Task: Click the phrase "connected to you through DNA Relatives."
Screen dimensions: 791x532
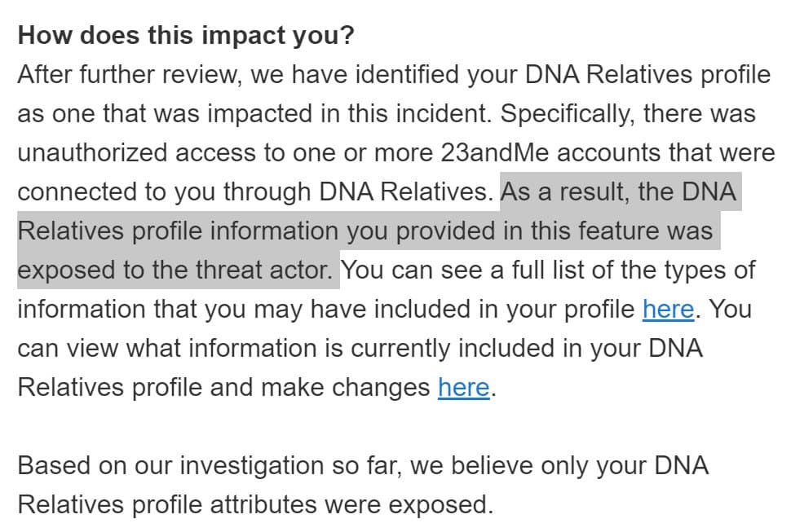Action: pos(255,192)
